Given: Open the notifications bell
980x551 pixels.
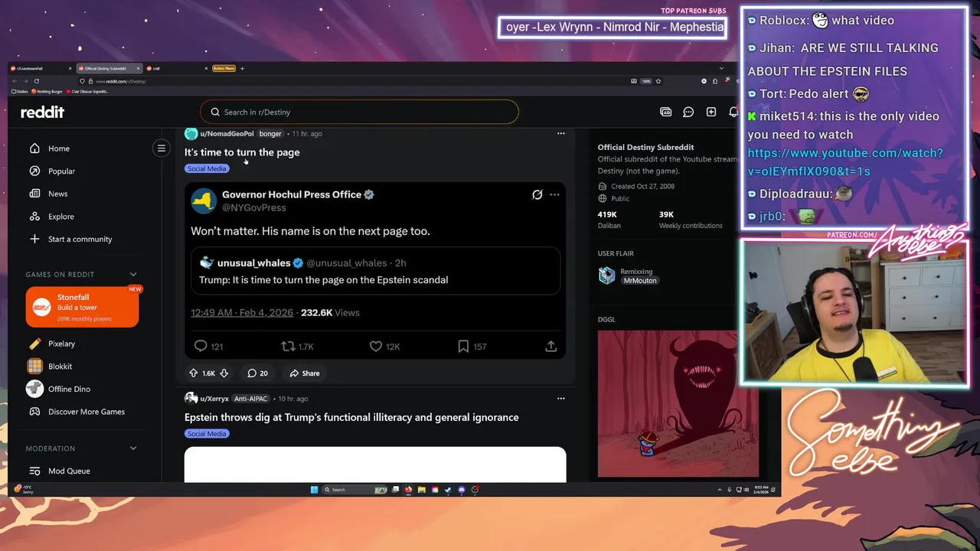Looking at the screenshot, I should (733, 112).
